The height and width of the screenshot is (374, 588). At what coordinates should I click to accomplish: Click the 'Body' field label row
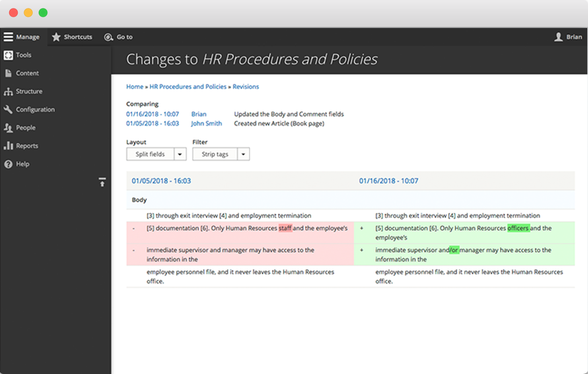pos(350,200)
